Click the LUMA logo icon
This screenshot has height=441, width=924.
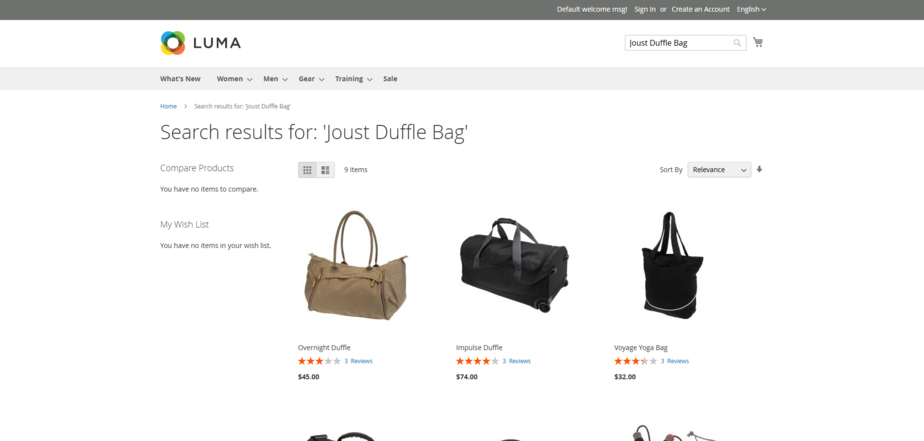[x=173, y=43]
